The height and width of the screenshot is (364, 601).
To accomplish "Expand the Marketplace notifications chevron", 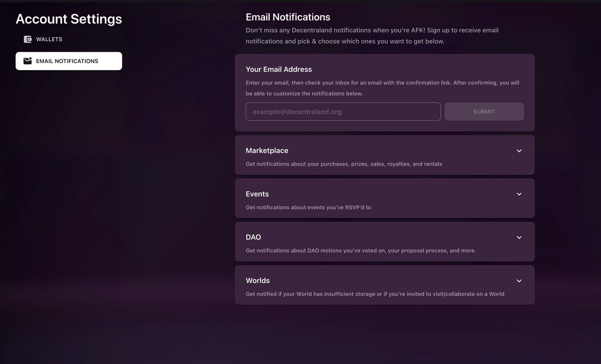I will tap(519, 151).
